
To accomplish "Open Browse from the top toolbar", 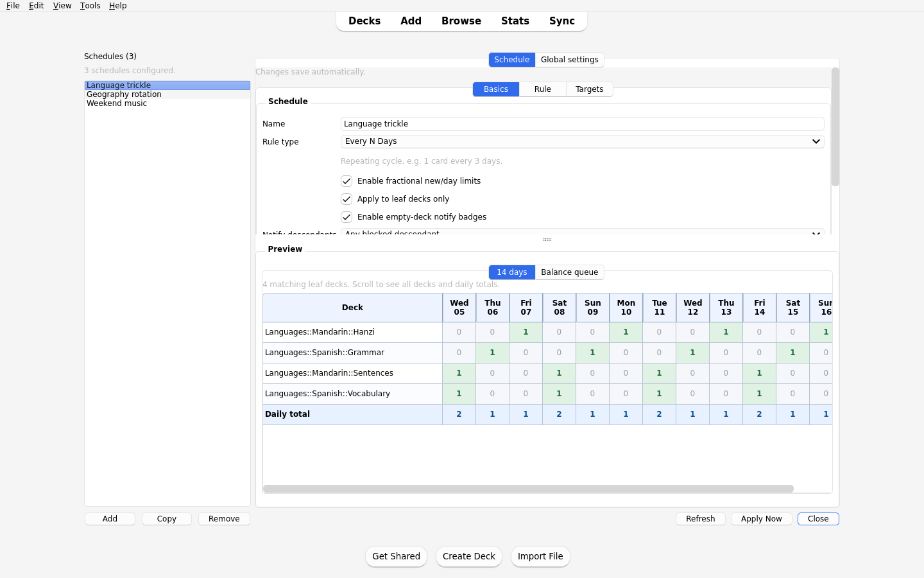I will 461,21.
